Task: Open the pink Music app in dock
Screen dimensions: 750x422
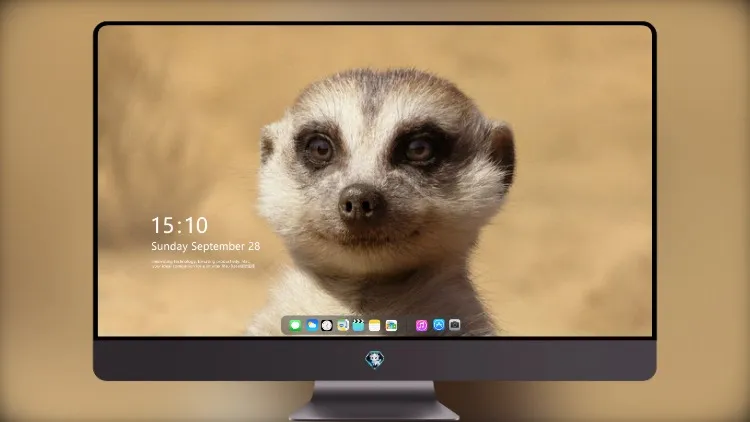Action: (421, 325)
